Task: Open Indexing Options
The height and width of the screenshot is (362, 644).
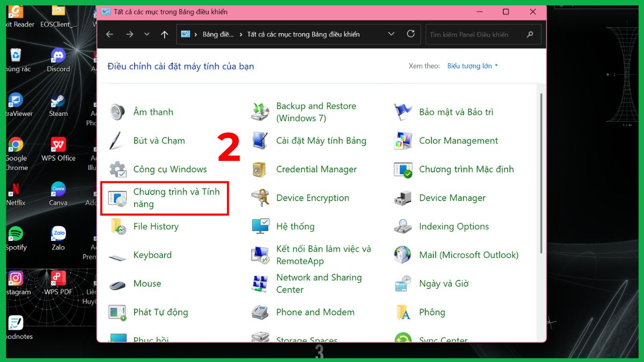Action: (454, 226)
